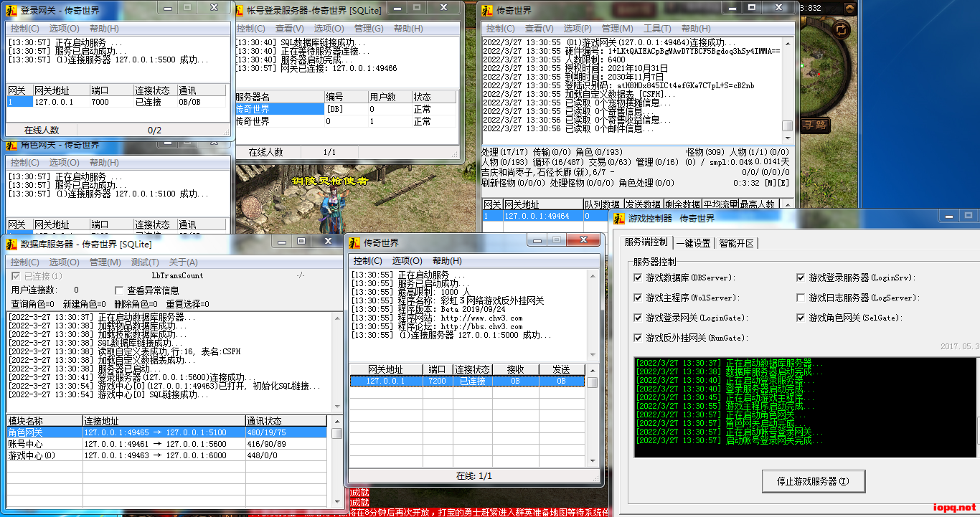Select the 账号中心 row in 数据库服务器
The height and width of the screenshot is (517, 980).
(x=166, y=444)
